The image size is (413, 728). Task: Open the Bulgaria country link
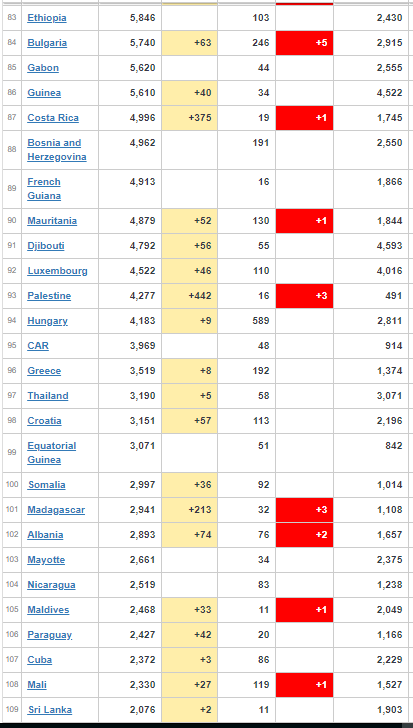click(x=47, y=43)
